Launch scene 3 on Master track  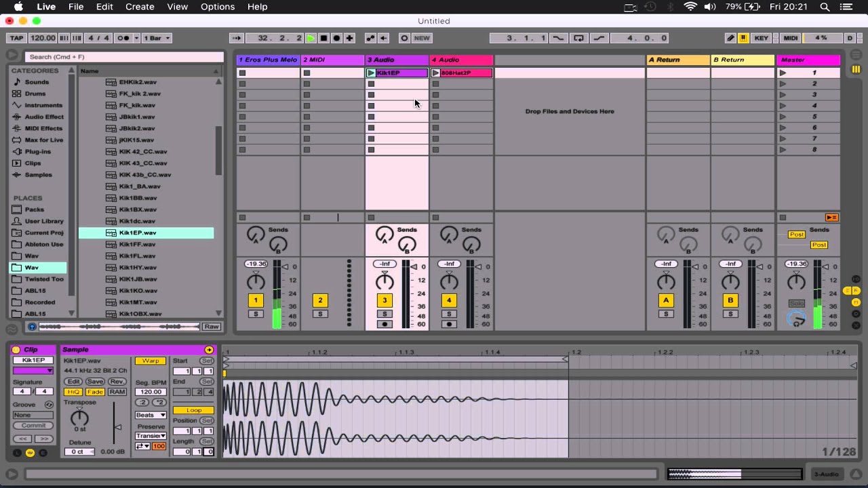coord(783,95)
